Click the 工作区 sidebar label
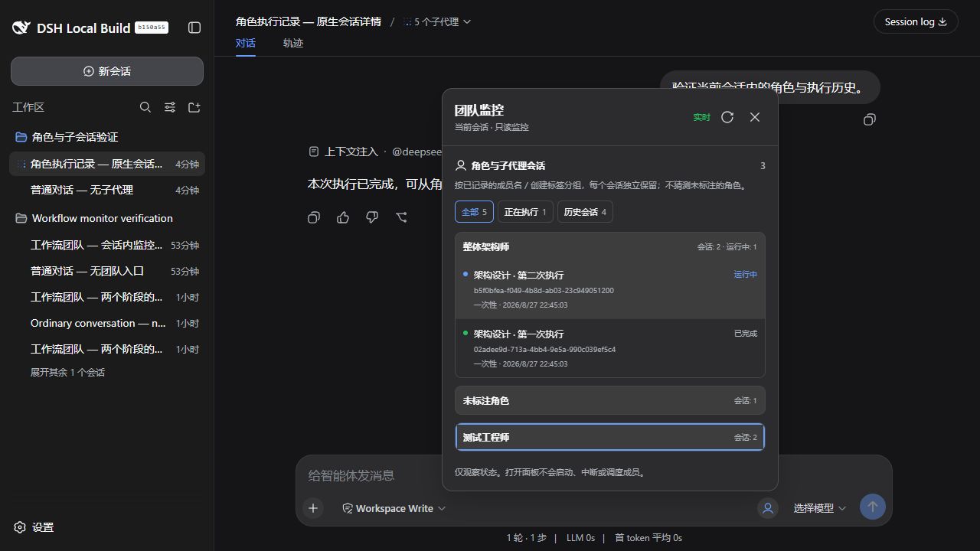Screen dimensions: 980x551 pos(28,107)
